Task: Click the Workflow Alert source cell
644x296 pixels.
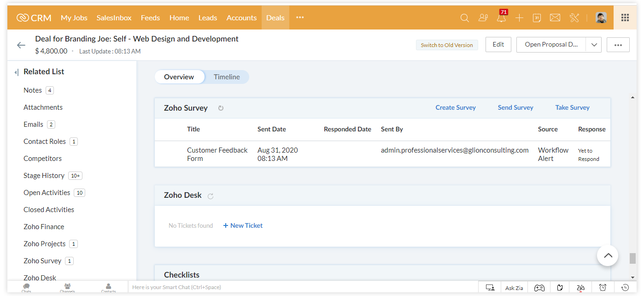Action: tap(553, 154)
